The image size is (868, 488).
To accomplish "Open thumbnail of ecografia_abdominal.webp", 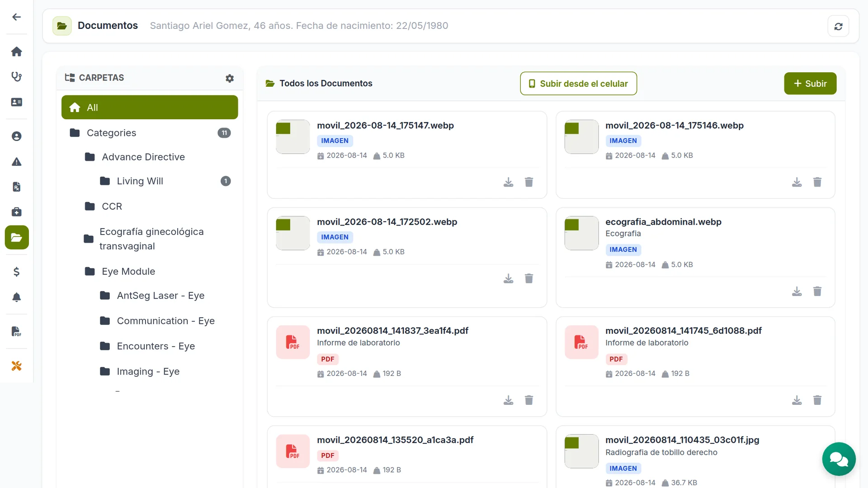I will tap(581, 233).
